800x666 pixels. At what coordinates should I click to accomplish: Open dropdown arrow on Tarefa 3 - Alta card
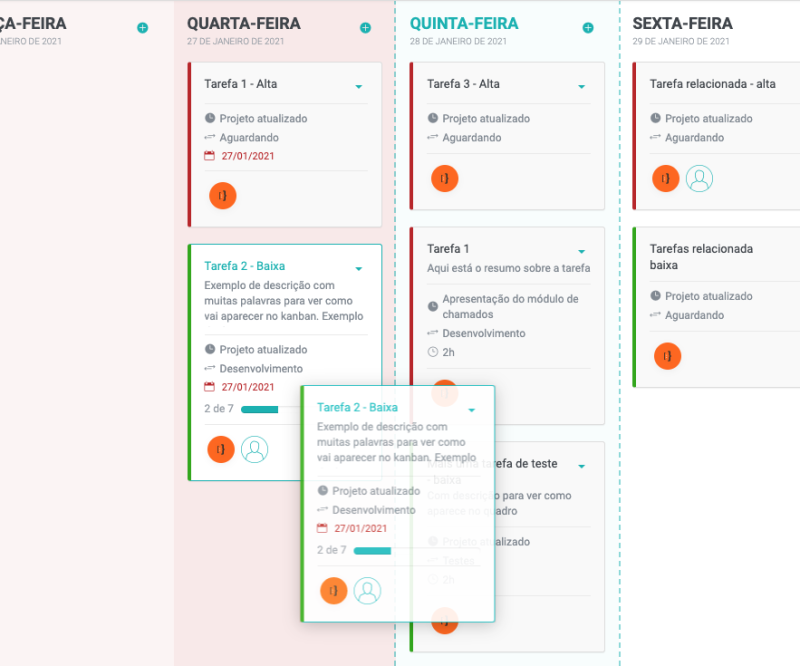click(581, 87)
